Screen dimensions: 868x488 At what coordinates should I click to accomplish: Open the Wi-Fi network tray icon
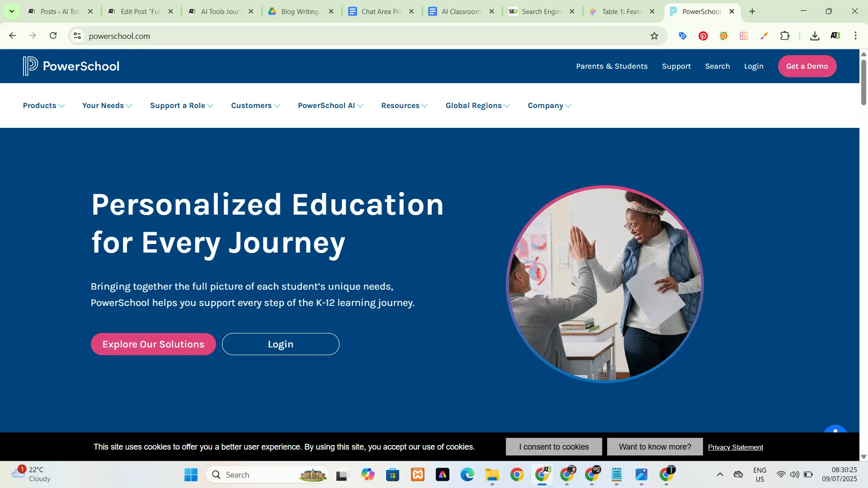pos(781,474)
